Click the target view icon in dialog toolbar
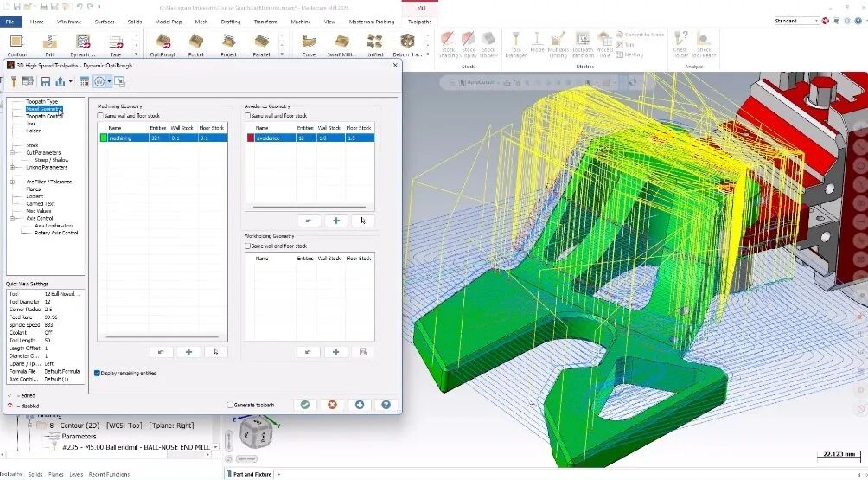Viewport: 868px width, 480px height. point(99,82)
